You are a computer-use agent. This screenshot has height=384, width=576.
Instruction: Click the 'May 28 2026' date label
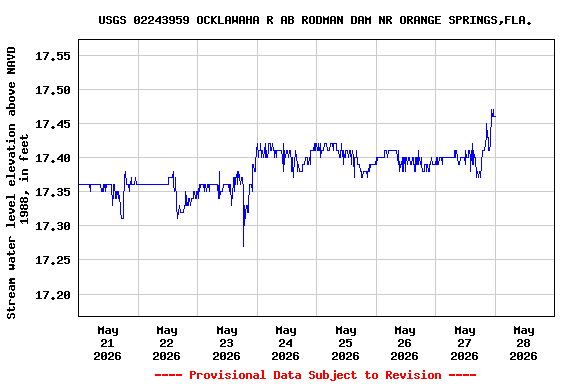click(523, 343)
